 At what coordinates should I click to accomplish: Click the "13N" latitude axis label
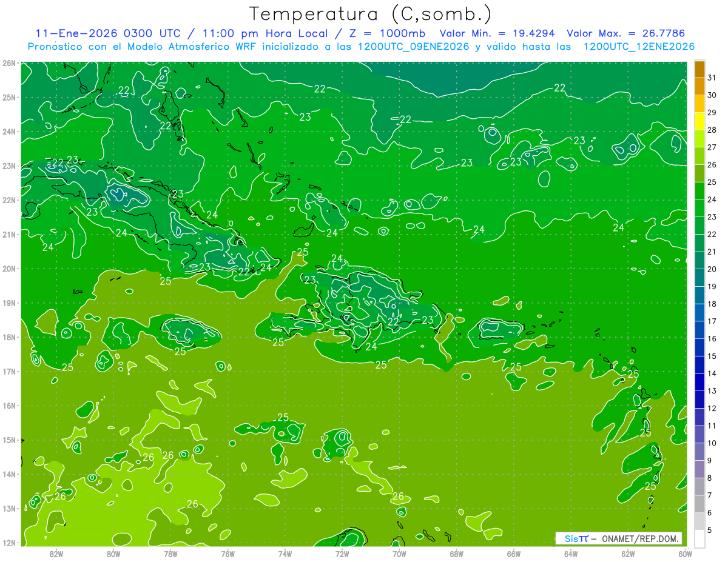coord(8,509)
